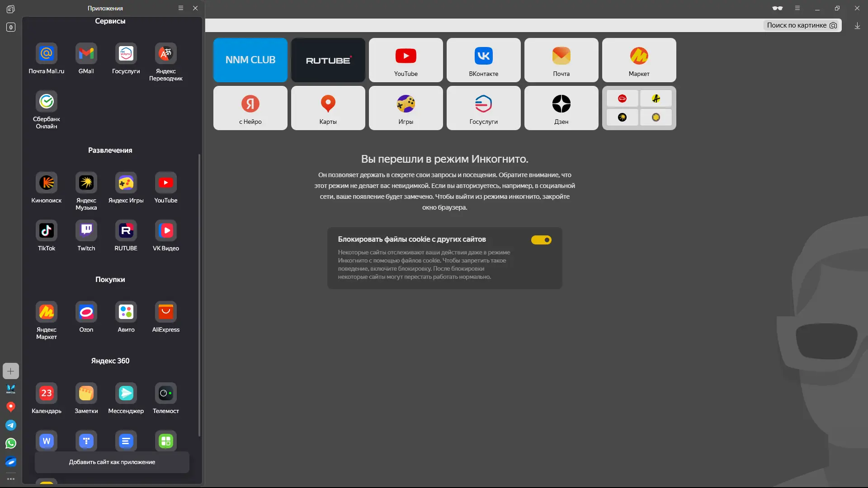The width and height of the screenshot is (868, 488).
Task: Open Яндекс Переводчик app icon
Action: pos(166,54)
